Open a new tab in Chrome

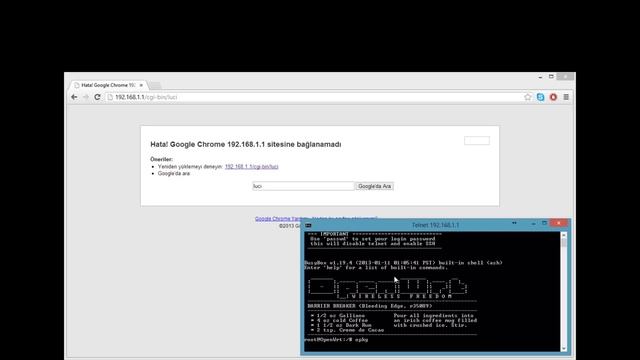click(155, 85)
